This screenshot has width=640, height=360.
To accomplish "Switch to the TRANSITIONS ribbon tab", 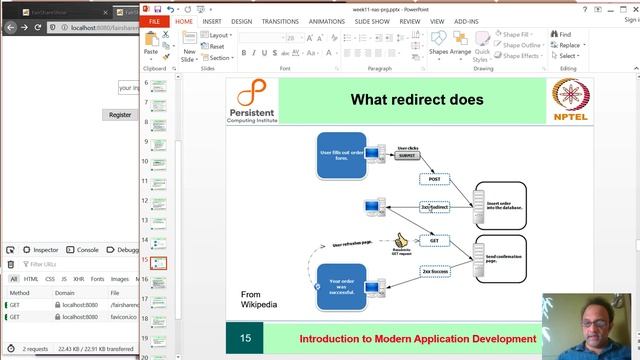I will 280,22.
